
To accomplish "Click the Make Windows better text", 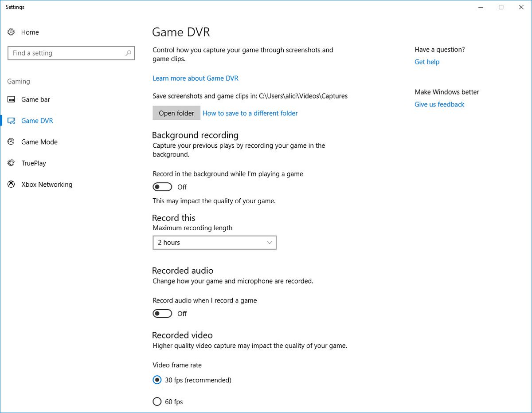I will coord(447,92).
